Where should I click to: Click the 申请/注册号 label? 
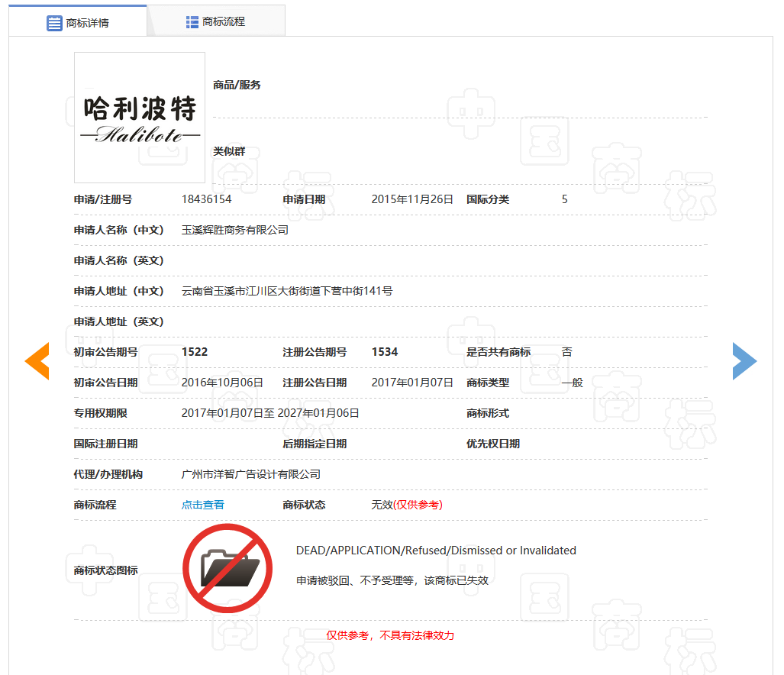click(103, 199)
